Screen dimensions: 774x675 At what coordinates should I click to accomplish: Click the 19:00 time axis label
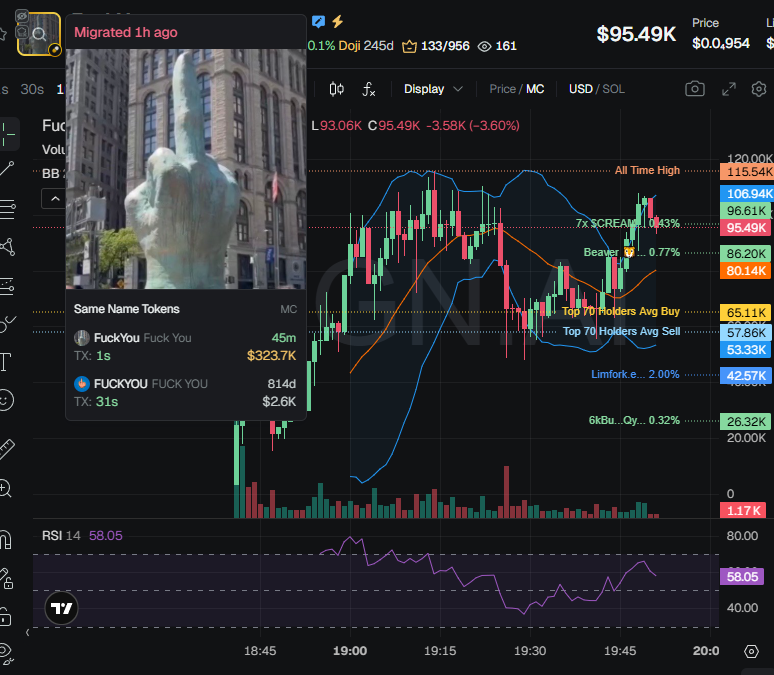350,651
